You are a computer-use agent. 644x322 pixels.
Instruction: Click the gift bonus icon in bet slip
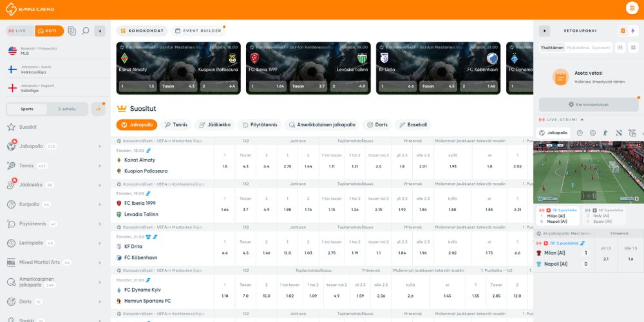[x=632, y=48]
